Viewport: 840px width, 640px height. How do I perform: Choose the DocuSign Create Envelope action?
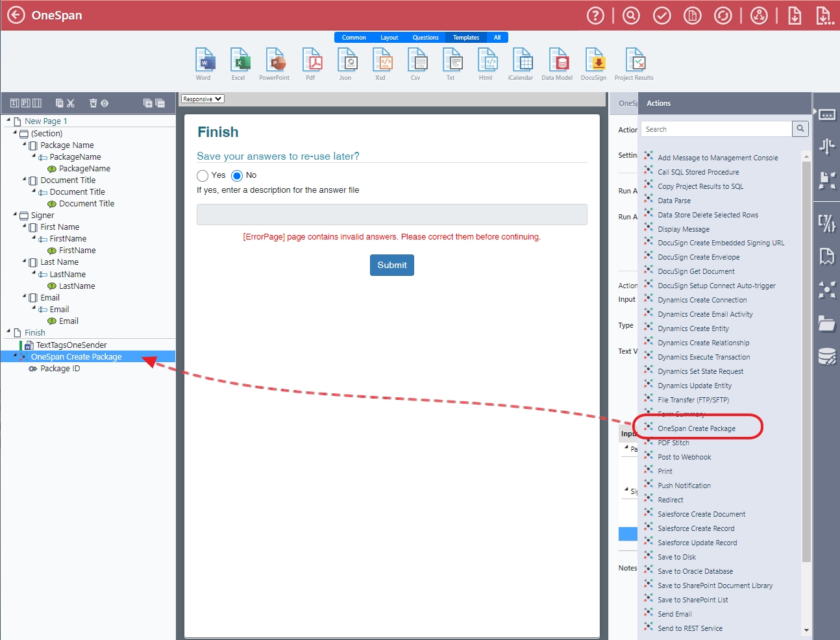(698, 257)
